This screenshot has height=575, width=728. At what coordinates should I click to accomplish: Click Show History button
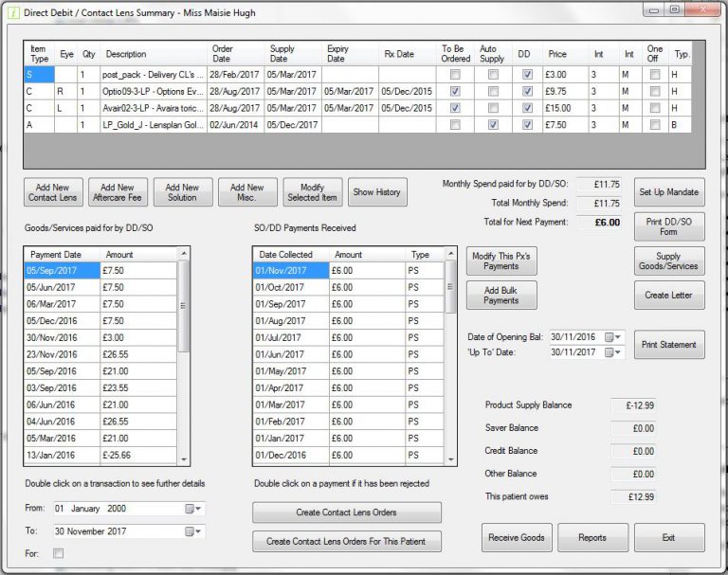tap(377, 192)
